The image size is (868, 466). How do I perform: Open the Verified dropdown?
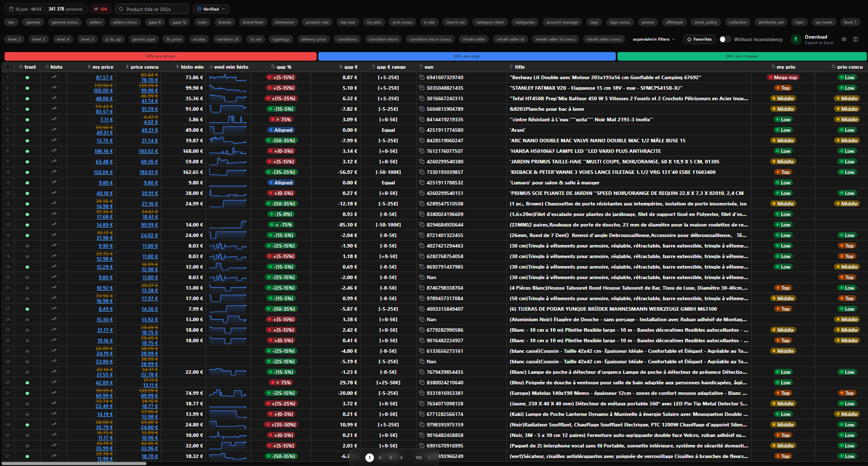[211, 9]
